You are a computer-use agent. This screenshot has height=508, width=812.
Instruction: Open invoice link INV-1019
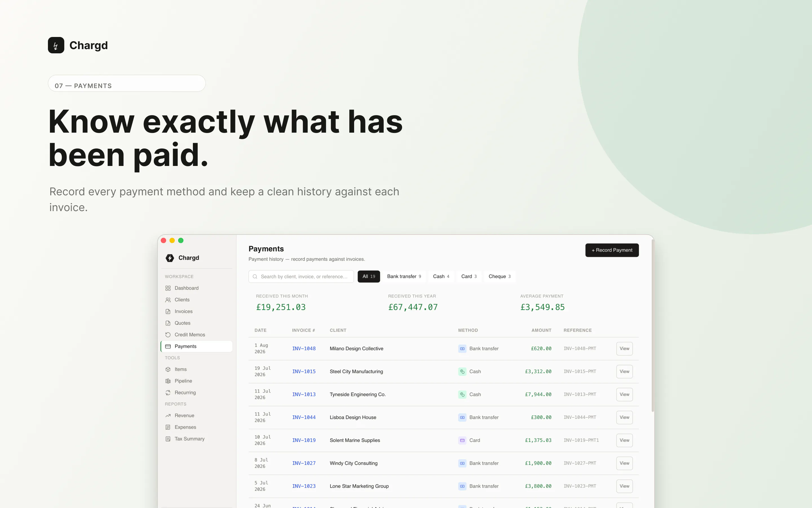tap(304, 441)
